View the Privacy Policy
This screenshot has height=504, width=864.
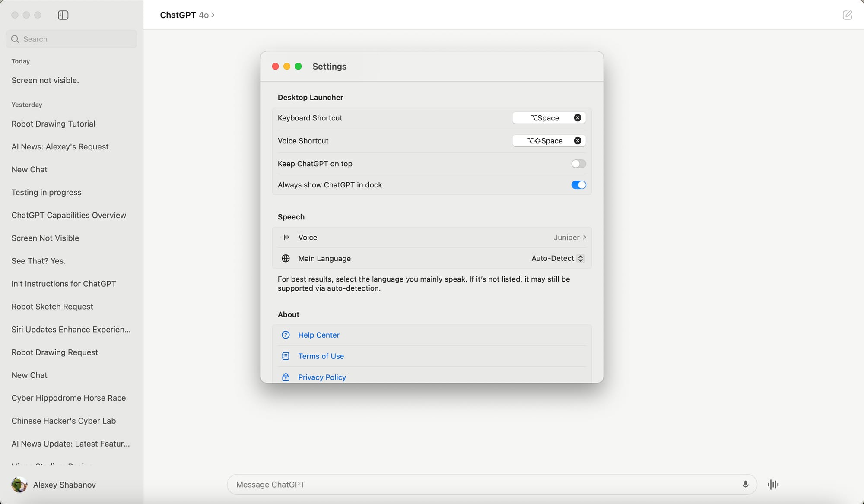(x=322, y=377)
